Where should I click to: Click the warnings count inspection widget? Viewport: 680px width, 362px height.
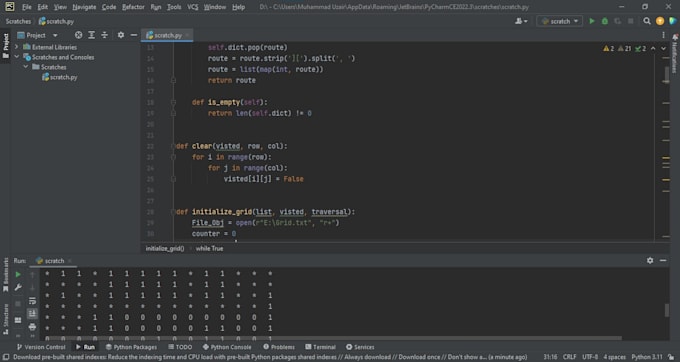tap(624, 49)
